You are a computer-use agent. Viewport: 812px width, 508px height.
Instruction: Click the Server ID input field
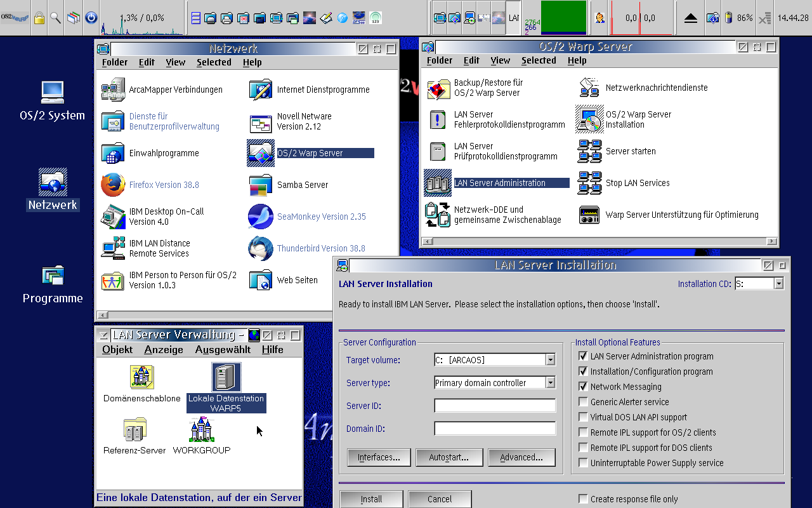pos(495,406)
